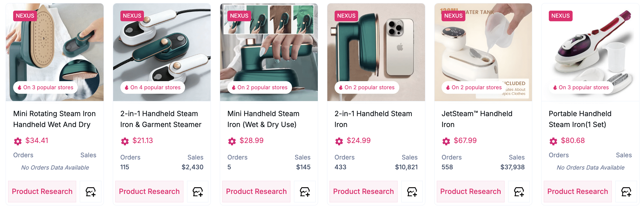Screen dimensions: 644x211
Task: Click the flame icon on 'On 4 popular stores' badge
Action: point(127,87)
